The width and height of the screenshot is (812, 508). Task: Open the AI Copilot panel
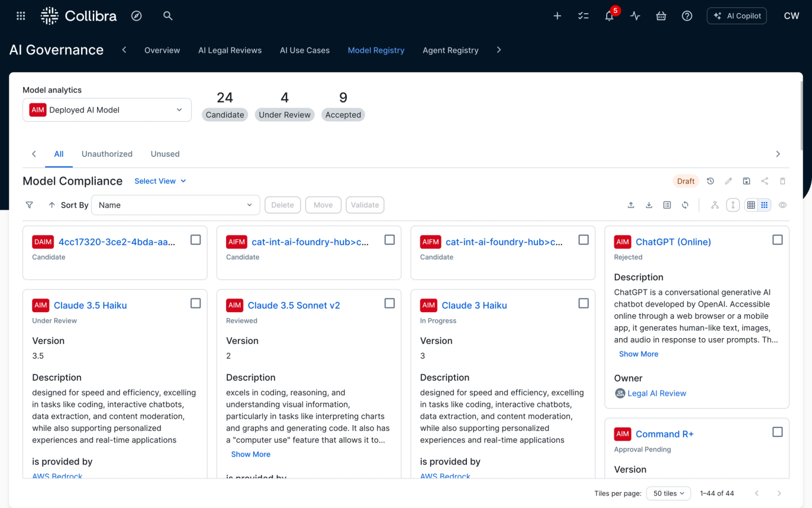point(736,15)
